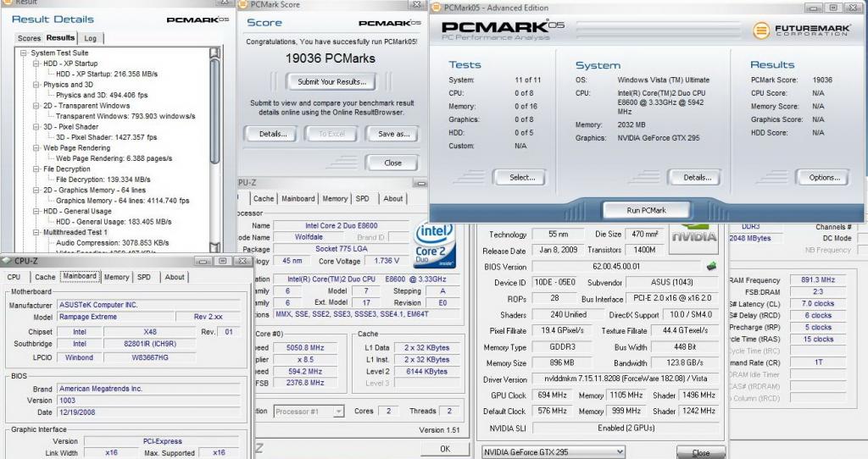Click the BIOS save icon in GPU-Z
Screen dimensions: 868x459
pyautogui.click(x=711, y=267)
